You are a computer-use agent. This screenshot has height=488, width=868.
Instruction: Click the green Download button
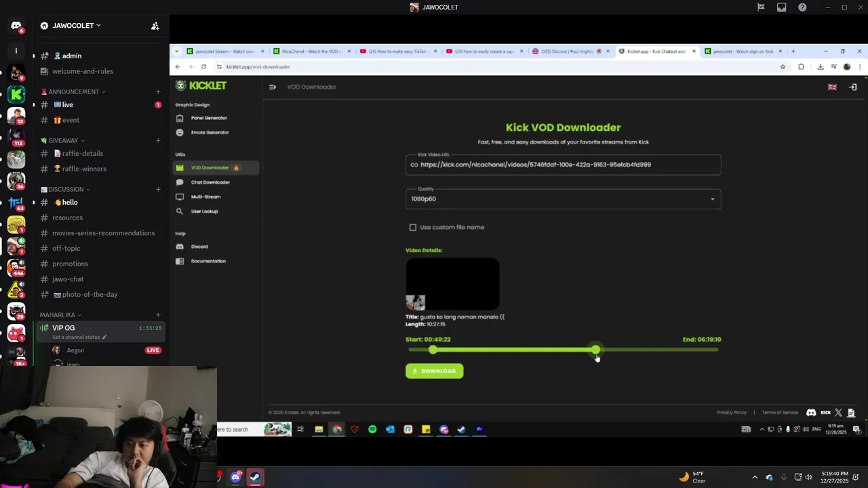click(x=435, y=371)
